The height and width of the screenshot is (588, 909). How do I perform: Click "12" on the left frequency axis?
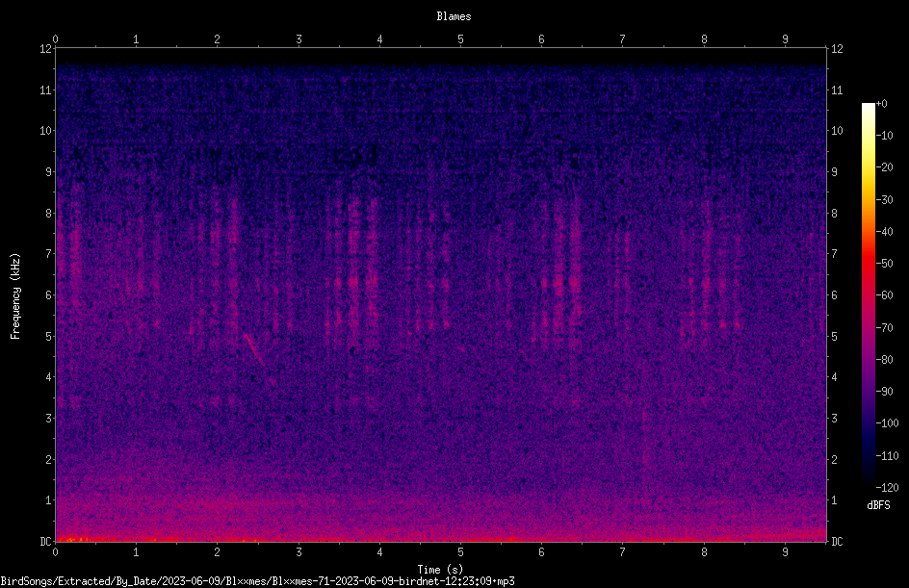click(45, 49)
